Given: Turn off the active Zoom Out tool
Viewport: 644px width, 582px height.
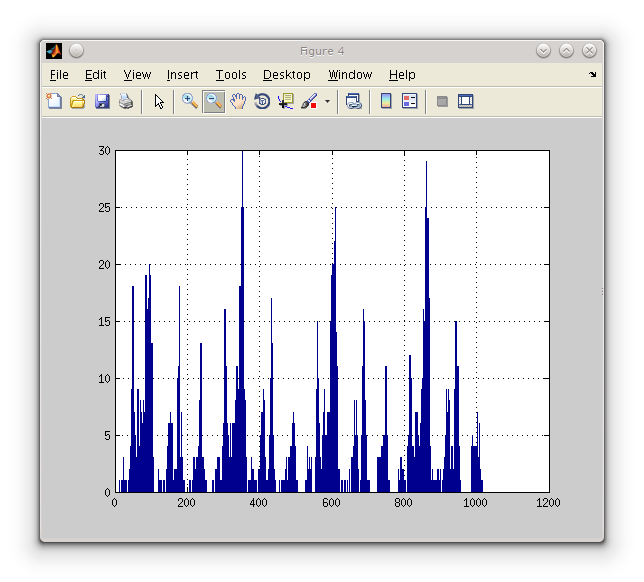Looking at the screenshot, I should tap(213, 101).
